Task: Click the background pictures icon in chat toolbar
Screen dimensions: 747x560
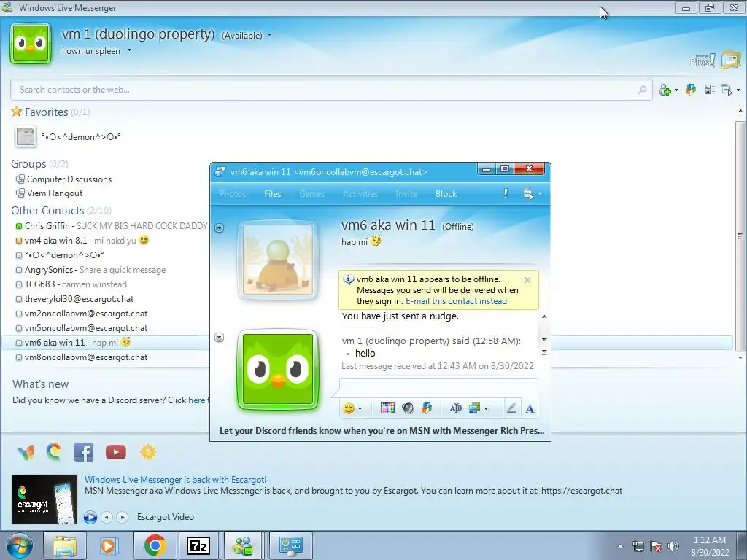Action: click(x=474, y=408)
